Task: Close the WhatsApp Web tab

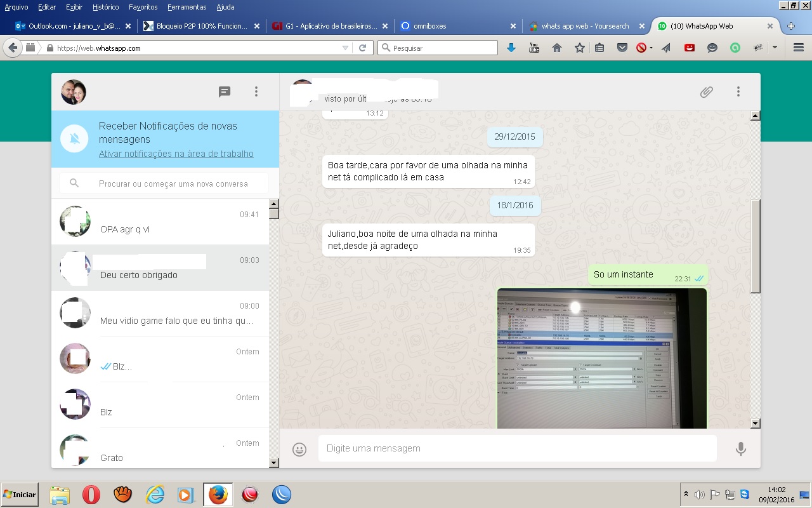Action: [770, 26]
